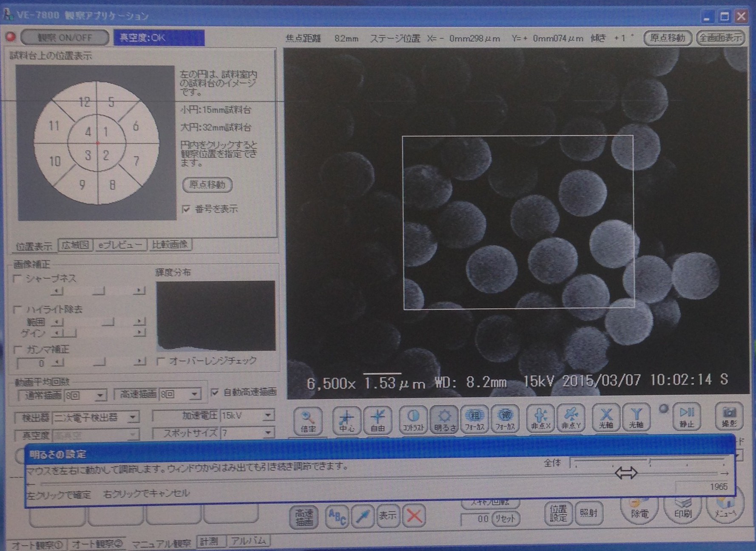The width and height of the screenshot is (756, 551).
Task: Open X 光軸 optical axis alignment
Action: click(x=606, y=417)
